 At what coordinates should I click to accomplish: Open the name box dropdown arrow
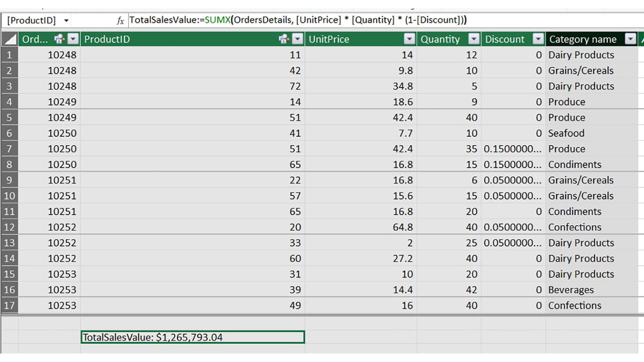click(x=66, y=21)
